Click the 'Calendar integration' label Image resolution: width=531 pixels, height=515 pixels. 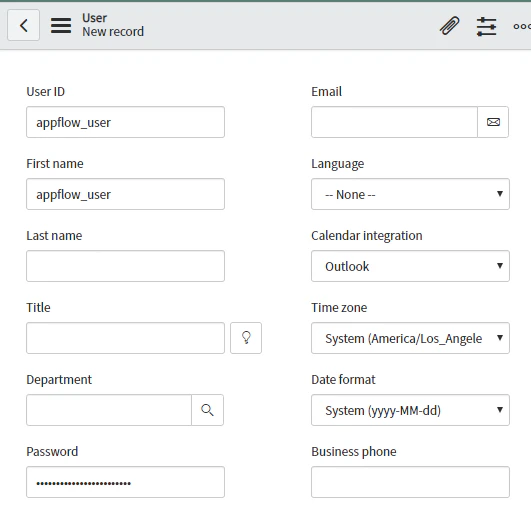tap(367, 236)
